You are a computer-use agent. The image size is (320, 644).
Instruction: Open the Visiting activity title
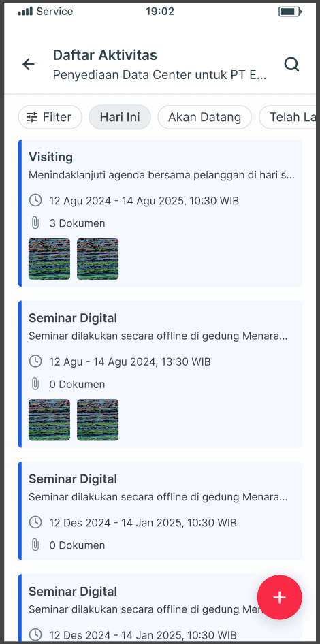tap(50, 157)
